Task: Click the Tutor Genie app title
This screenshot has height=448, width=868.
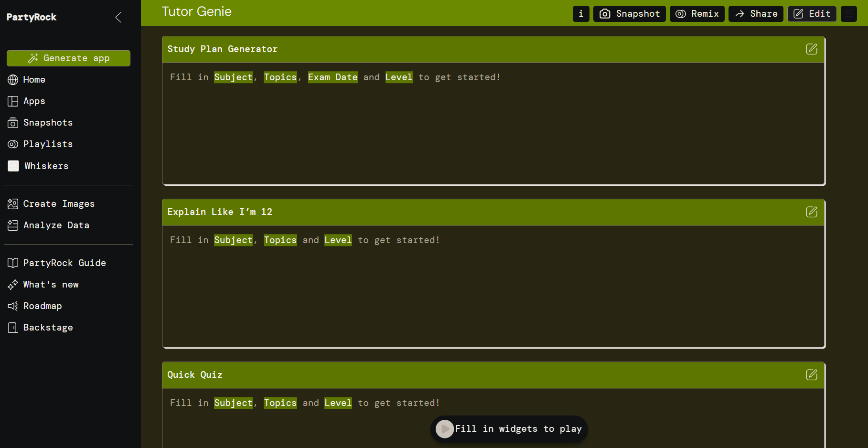Action: pyautogui.click(x=197, y=11)
